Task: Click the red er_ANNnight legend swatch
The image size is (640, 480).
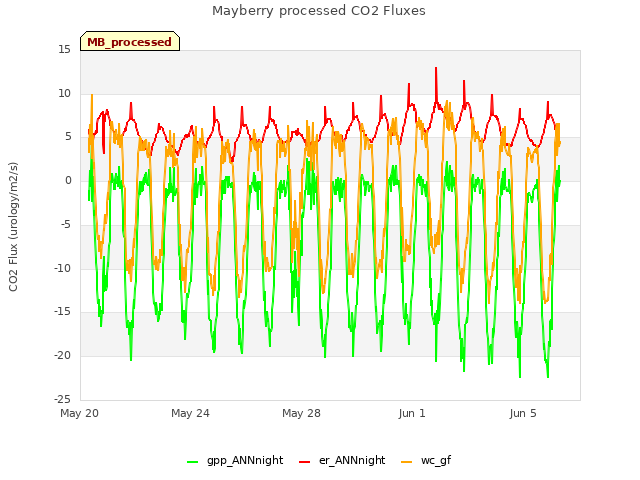Action: 304,462
